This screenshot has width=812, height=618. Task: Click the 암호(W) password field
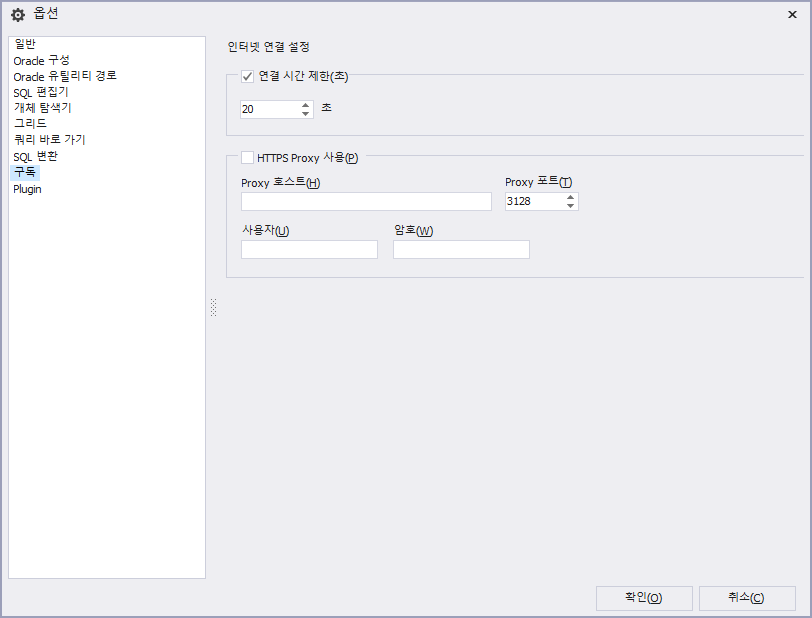coord(461,249)
